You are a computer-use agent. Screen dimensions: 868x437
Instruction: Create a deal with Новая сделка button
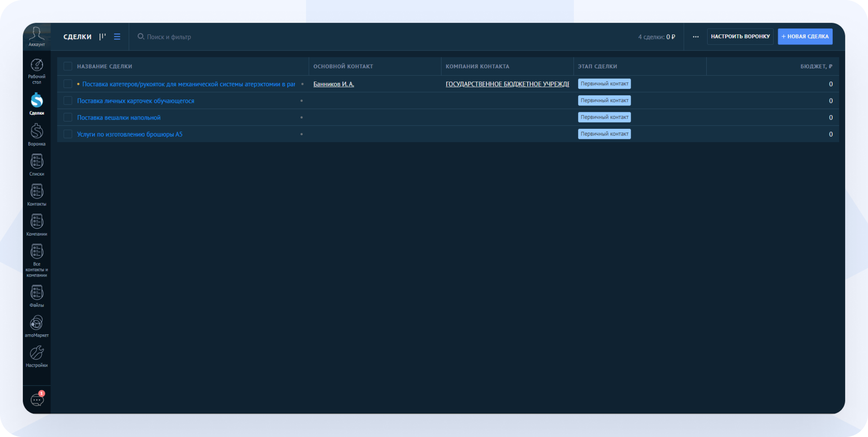pos(805,37)
